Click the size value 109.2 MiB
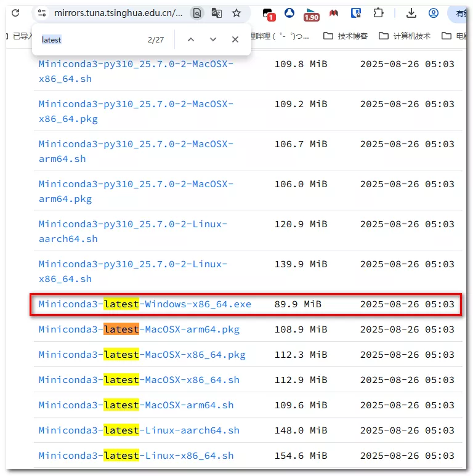The image size is (473, 476). pyautogui.click(x=301, y=104)
